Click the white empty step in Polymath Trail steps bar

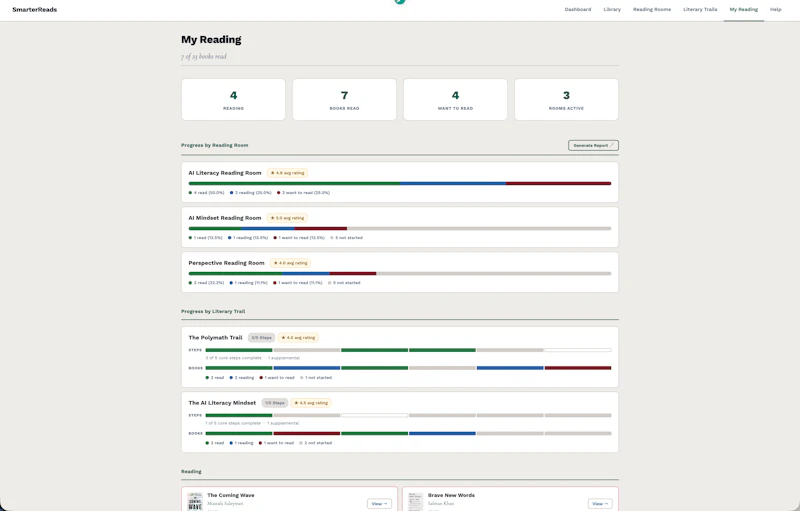click(x=578, y=350)
